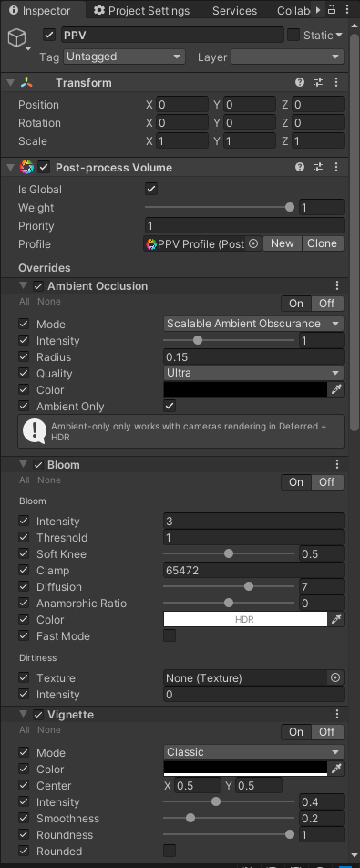This screenshot has height=868, width=360.
Task: Open the Bloom HDR color swatch
Action: click(245, 619)
